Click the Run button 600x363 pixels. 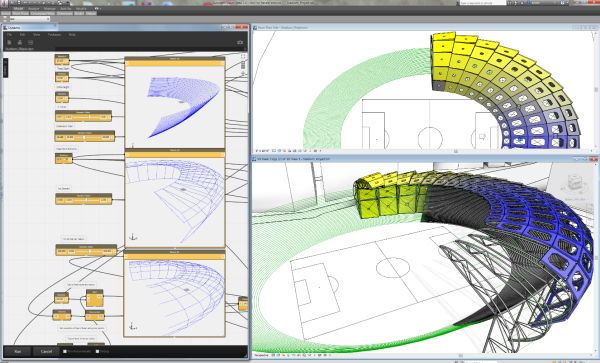pyautogui.click(x=17, y=351)
